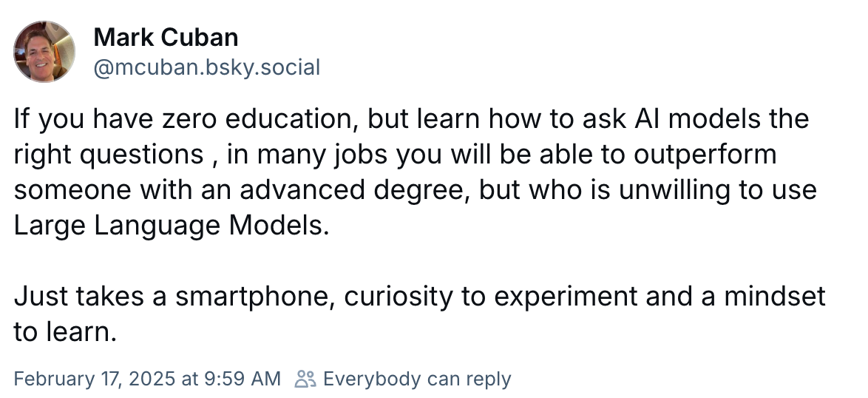Click the word outperform in the post
Image resolution: width=868 pixels, height=398 pixels.
pyautogui.click(x=705, y=155)
